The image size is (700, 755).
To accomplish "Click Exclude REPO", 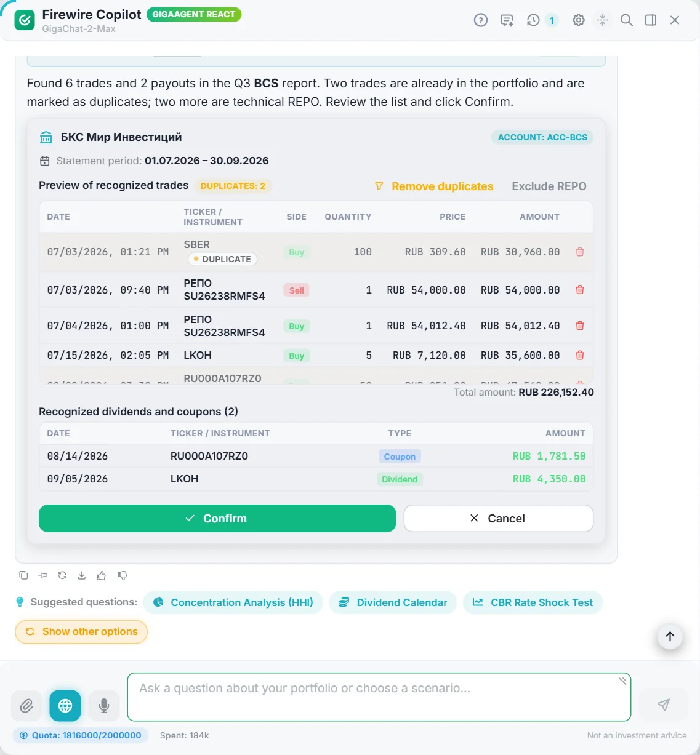I will click(549, 186).
